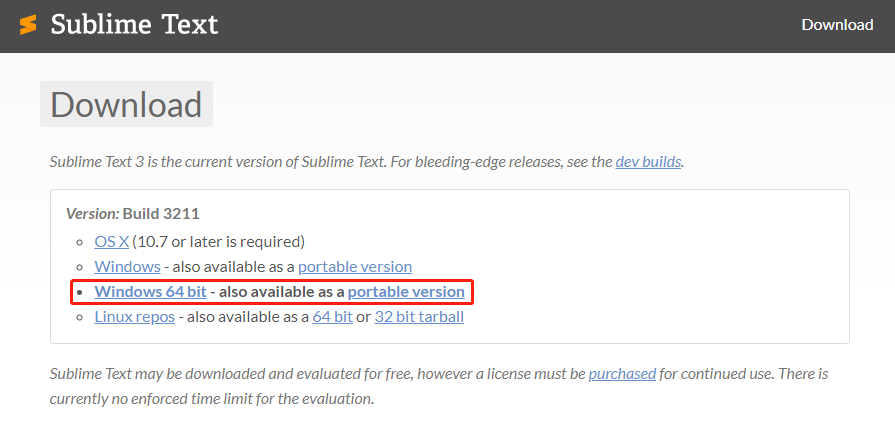Get the portable version for Windows 64 bit
Screen dimensions: 895x428
[406, 292]
